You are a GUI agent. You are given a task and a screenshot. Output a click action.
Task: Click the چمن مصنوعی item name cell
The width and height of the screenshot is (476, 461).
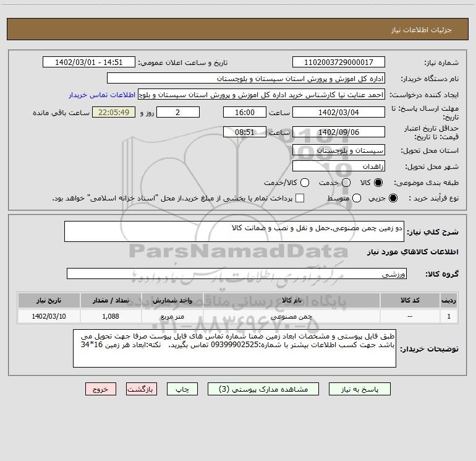click(x=291, y=316)
